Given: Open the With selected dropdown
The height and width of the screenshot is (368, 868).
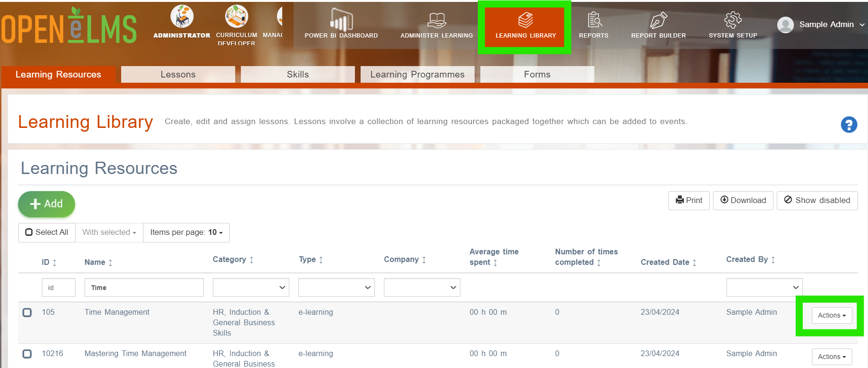Looking at the screenshot, I should (x=109, y=232).
